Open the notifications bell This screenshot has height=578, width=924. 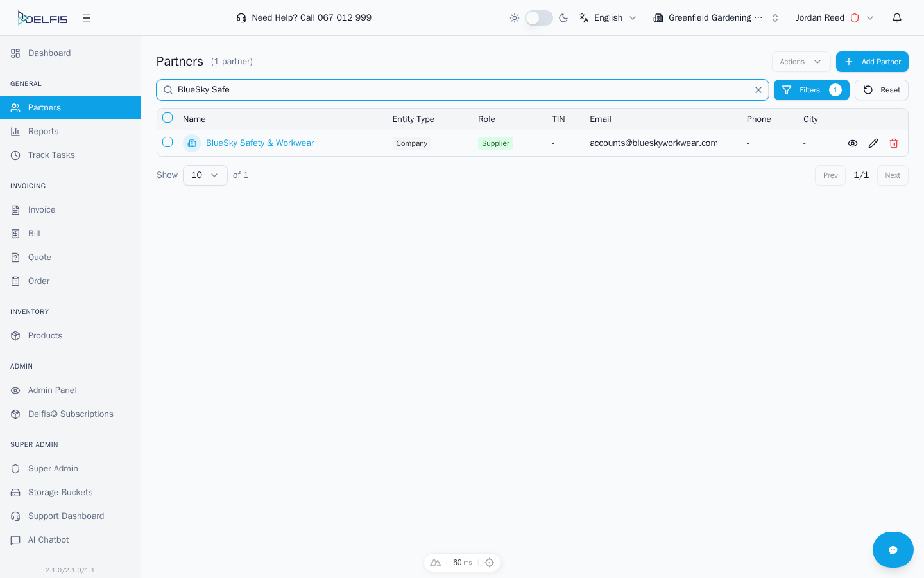tap(897, 18)
